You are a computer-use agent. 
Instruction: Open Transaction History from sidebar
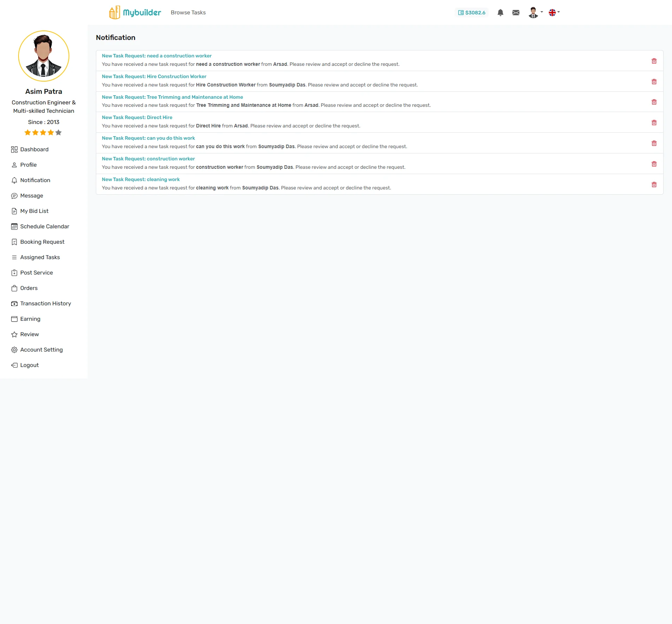point(45,304)
